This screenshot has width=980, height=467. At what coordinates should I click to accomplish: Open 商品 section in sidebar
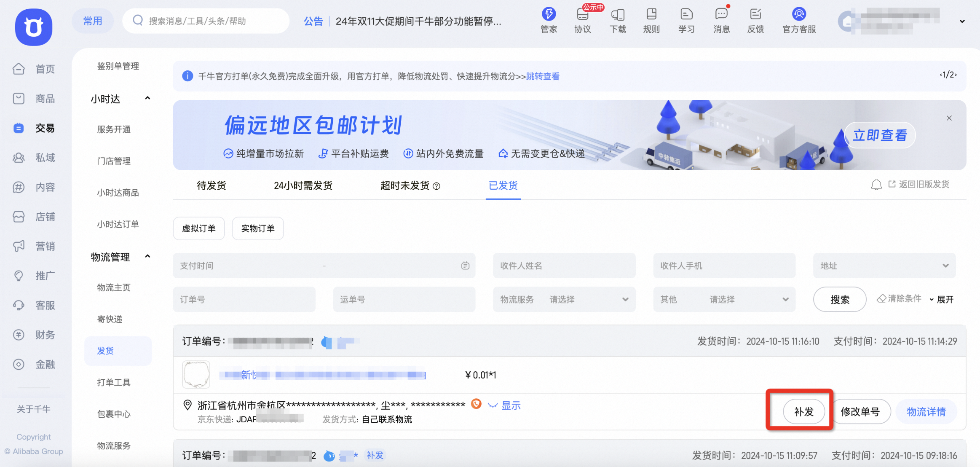click(34, 99)
